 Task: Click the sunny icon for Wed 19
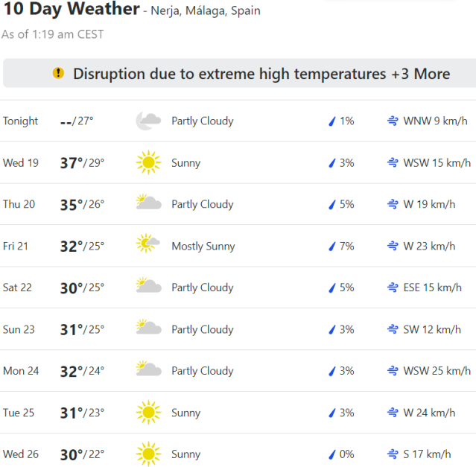[148, 162]
